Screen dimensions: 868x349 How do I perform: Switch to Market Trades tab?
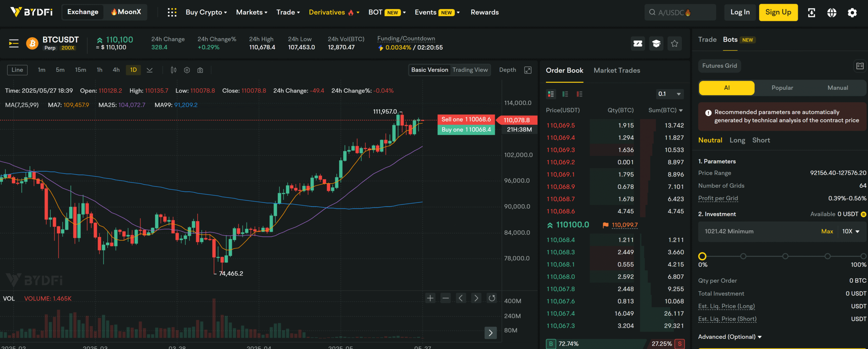coord(617,70)
